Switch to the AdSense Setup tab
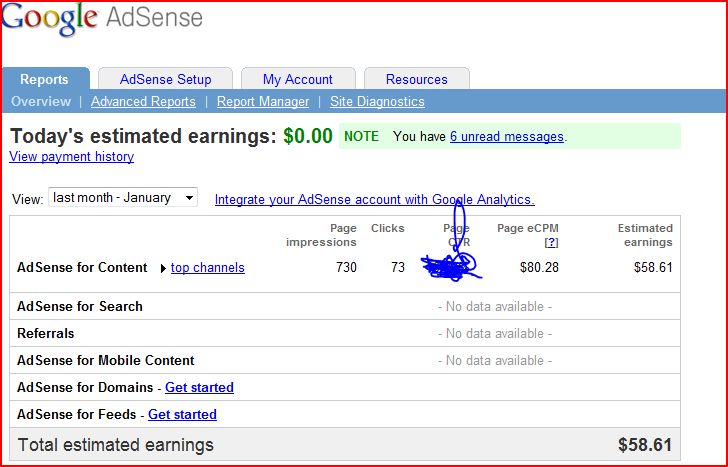This screenshot has height=467, width=728. pos(165,79)
